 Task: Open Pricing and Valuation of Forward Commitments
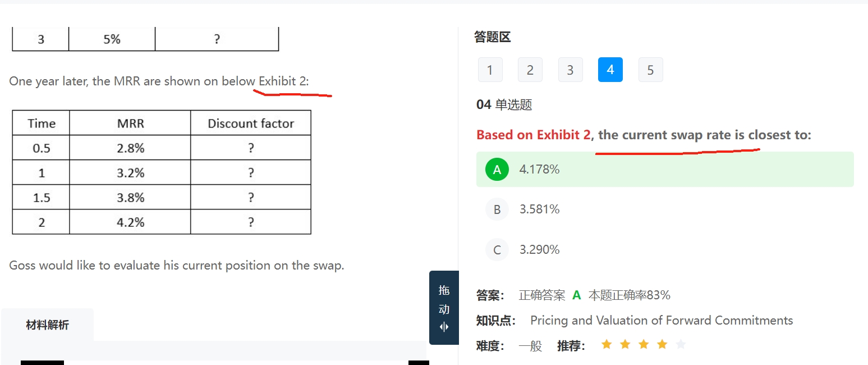pyautogui.click(x=662, y=321)
